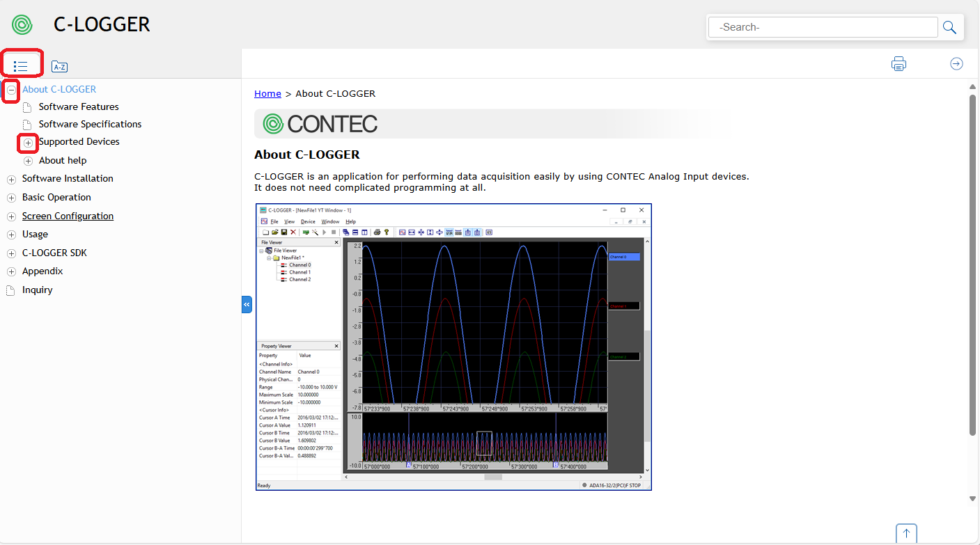Collapse the sidebar with the double-chevron handle

point(247,305)
